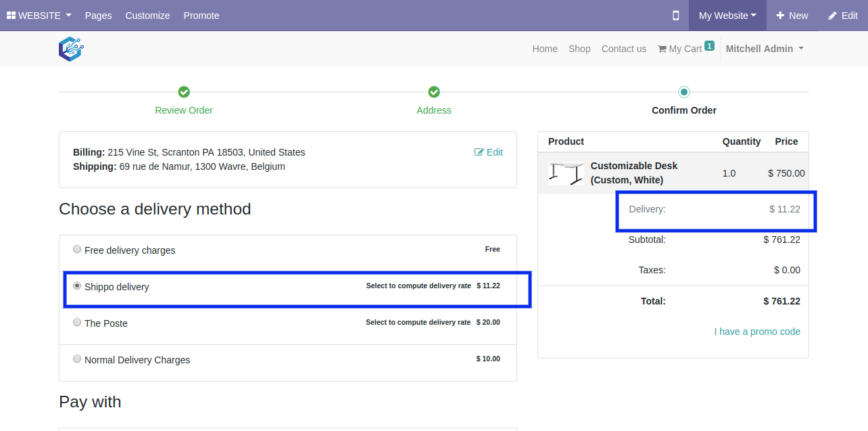This screenshot has width=868, height=431.
Task: Click the Subtotal amount $ 761.22
Action: click(781, 240)
